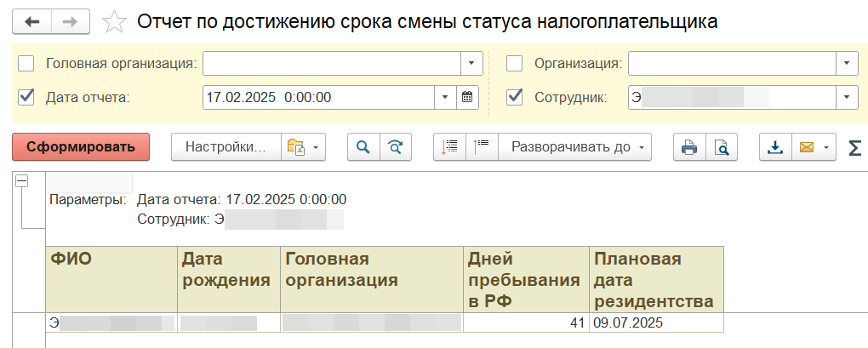Add report to favorites with star icon
868x348 pixels.
[x=113, y=23]
